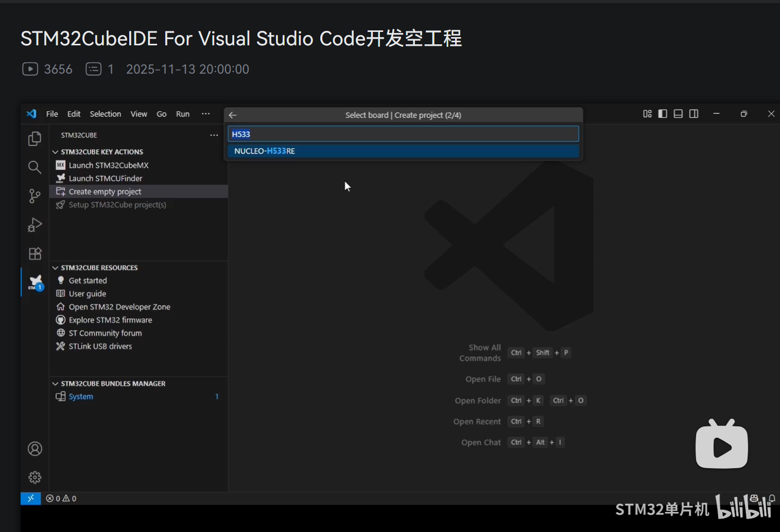The height and width of the screenshot is (532, 780).
Task: Select the STM32Cube activity bar icon
Action: [35, 282]
